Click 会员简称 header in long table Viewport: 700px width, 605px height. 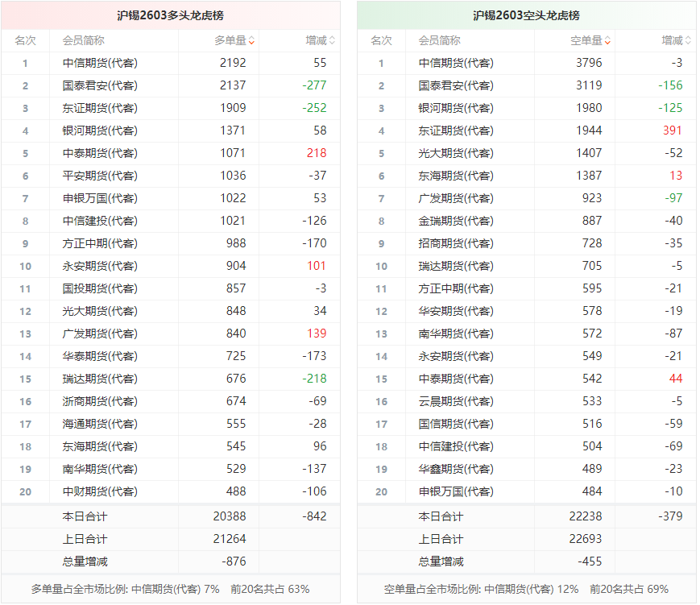[x=84, y=40]
